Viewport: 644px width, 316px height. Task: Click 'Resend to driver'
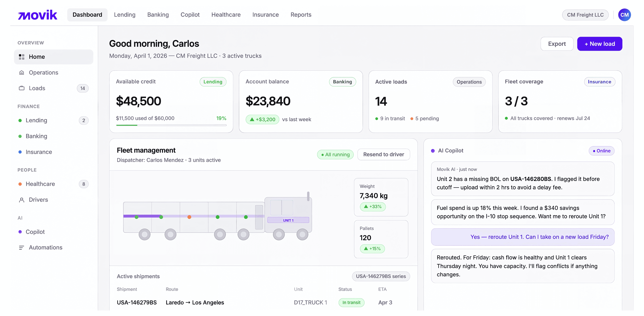coord(383,154)
